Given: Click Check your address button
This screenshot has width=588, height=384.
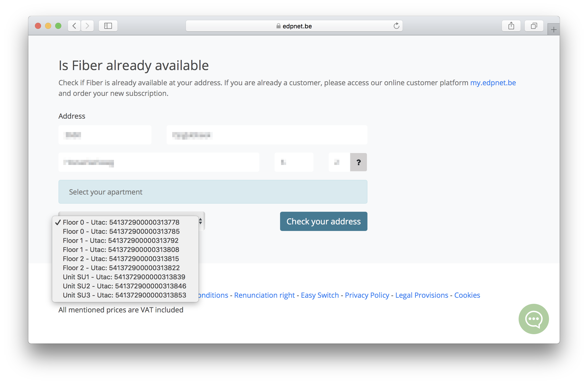Looking at the screenshot, I should 323,222.
